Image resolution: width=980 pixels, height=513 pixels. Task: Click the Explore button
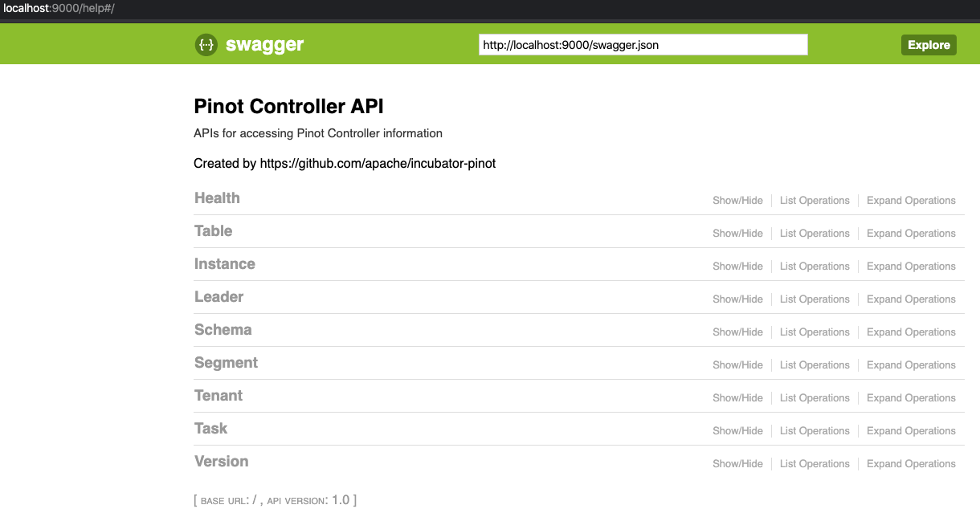click(929, 45)
